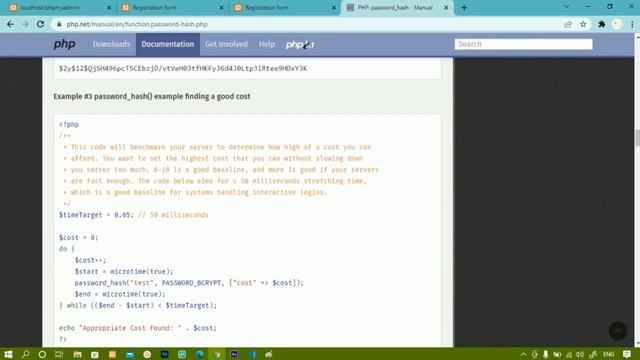Click the php logo in the navbar

tap(64, 44)
